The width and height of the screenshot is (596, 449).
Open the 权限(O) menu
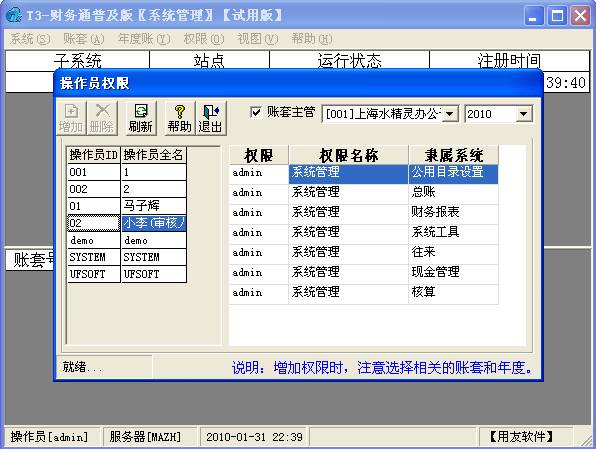(x=204, y=39)
